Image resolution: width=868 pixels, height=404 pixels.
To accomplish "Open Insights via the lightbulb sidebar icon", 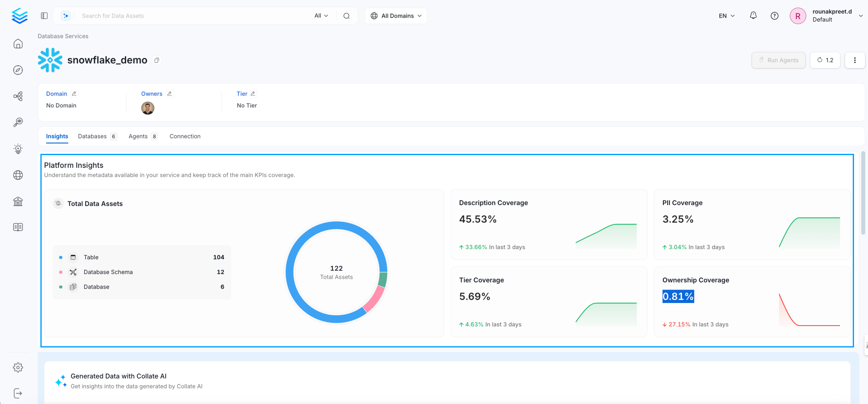I will click(x=18, y=149).
